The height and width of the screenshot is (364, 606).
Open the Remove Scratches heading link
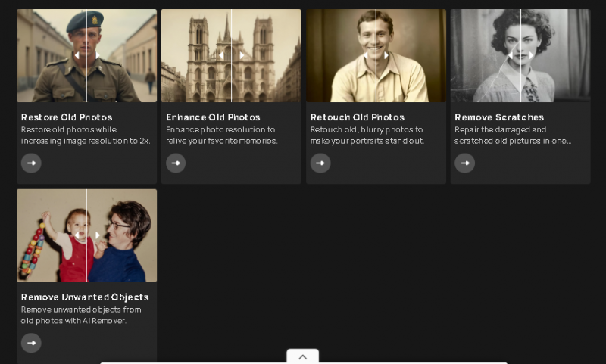coord(499,117)
